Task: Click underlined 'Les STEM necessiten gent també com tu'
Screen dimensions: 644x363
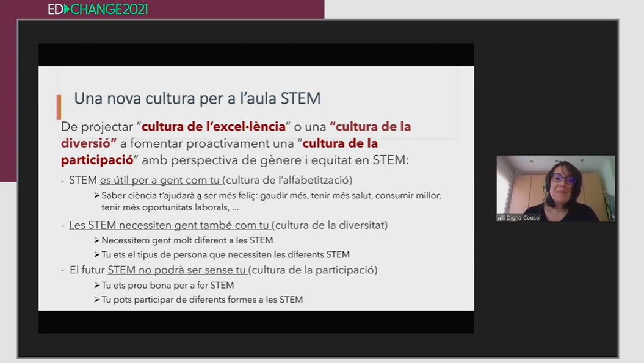Action: click(x=169, y=225)
